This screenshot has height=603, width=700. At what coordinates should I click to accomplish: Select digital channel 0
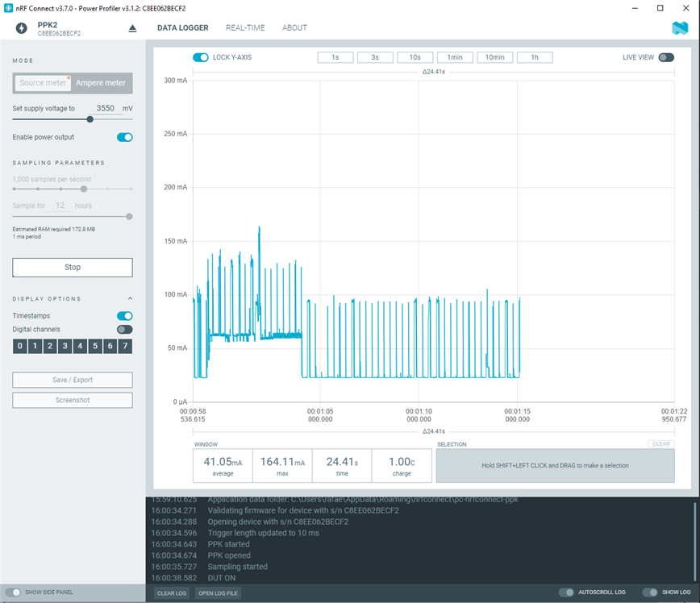19,345
